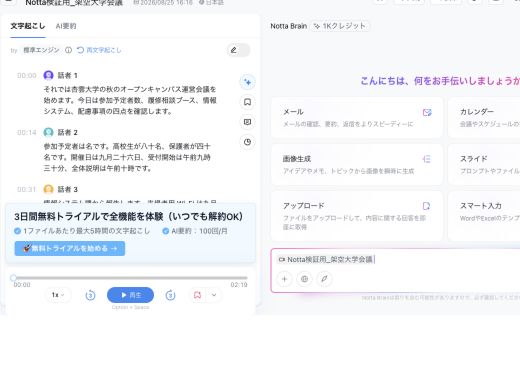Open the 1x playback speed dropdown
Screen dimensions: 520x385
click(x=58, y=295)
